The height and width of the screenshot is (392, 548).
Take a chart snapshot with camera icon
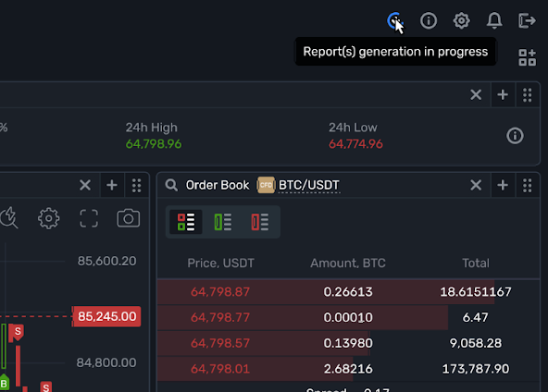129,218
